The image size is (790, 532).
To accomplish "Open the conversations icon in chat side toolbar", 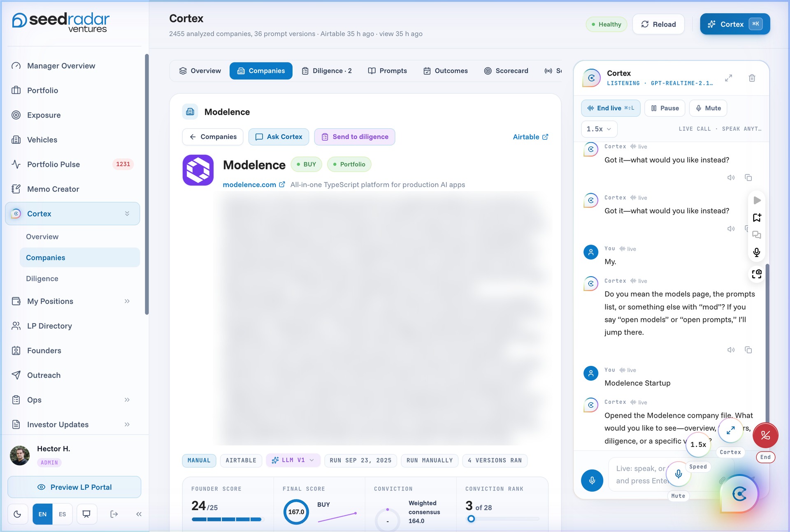I will (757, 235).
